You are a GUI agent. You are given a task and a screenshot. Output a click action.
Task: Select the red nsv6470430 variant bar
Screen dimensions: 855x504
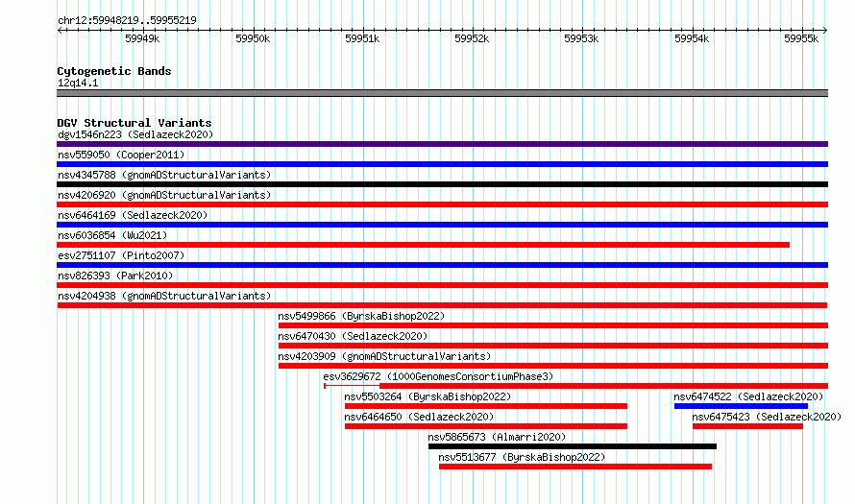[553, 346]
